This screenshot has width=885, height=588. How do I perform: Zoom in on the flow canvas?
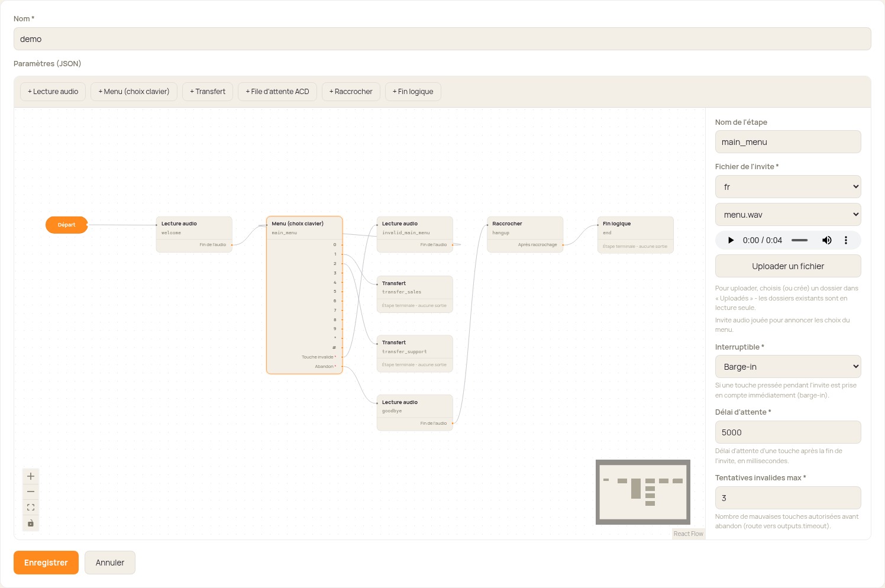tap(31, 476)
